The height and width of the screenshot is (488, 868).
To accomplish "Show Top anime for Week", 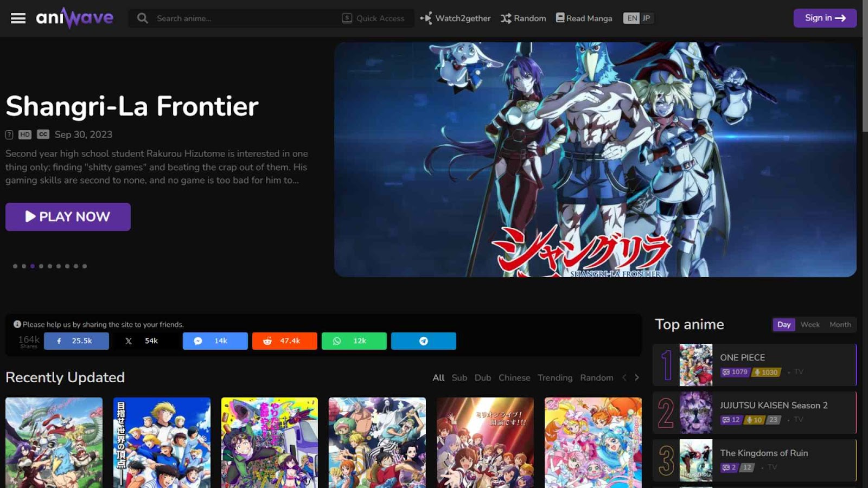I will click(x=810, y=325).
